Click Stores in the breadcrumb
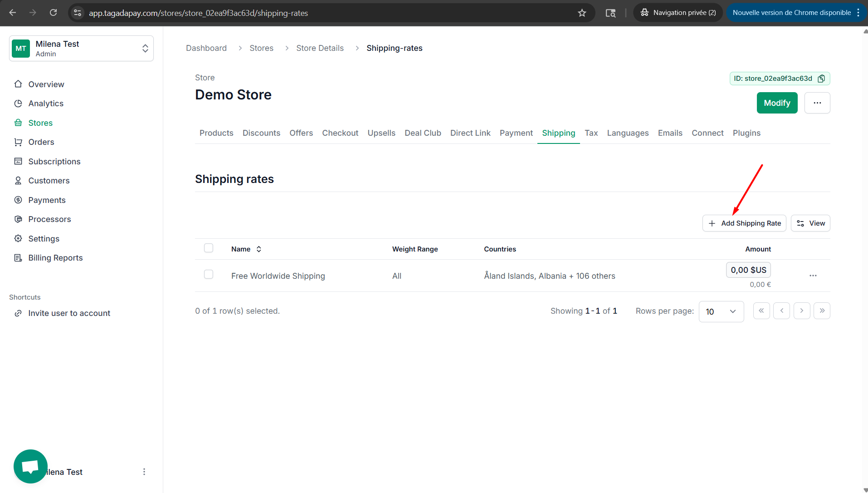This screenshot has height=493, width=868. (261, 48)
